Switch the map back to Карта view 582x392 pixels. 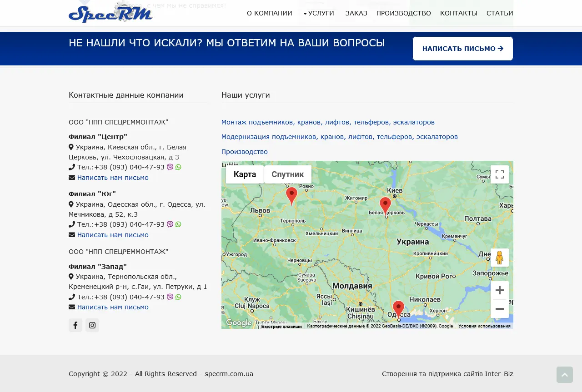tap(245, 174)
